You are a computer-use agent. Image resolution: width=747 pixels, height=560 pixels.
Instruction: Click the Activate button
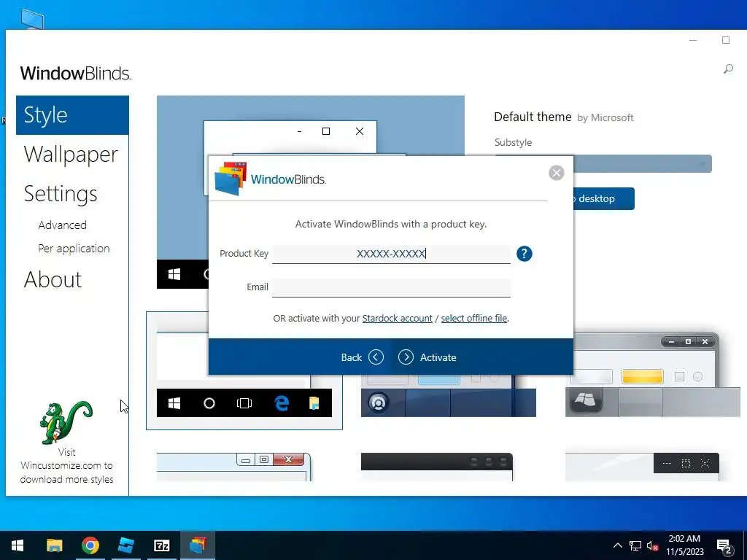(x=427, y=357)
